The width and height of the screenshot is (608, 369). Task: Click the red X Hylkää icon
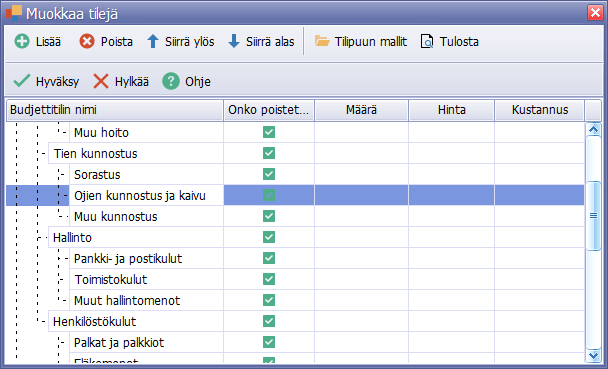pos(101,81)
